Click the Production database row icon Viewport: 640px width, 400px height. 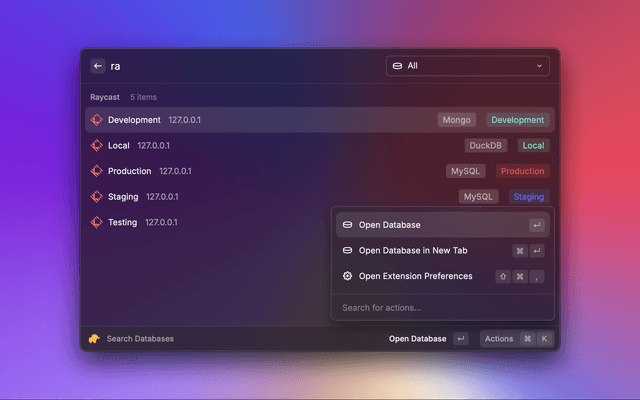pos(97,171)
